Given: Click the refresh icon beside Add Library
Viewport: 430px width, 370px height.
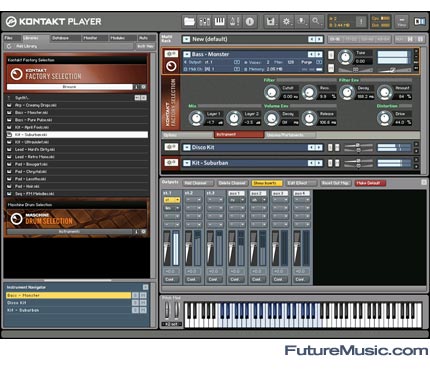Looking at the screenshot, I should pos(9,46).
